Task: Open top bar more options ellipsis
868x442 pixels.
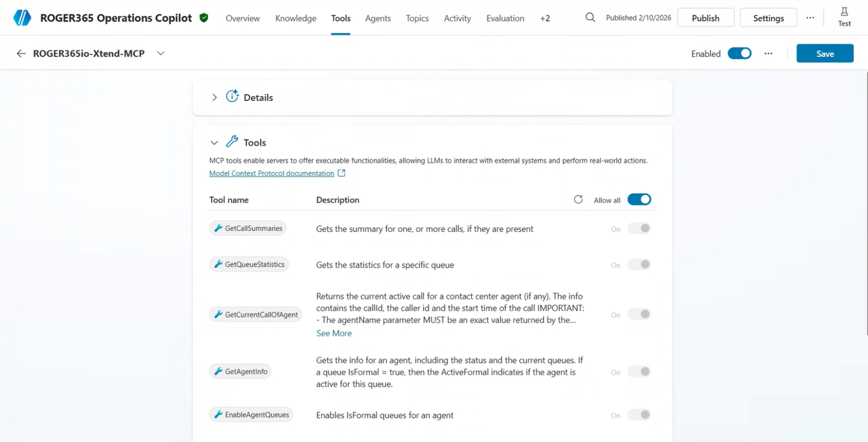Action: pyautogui.click(x=810, y=17)
